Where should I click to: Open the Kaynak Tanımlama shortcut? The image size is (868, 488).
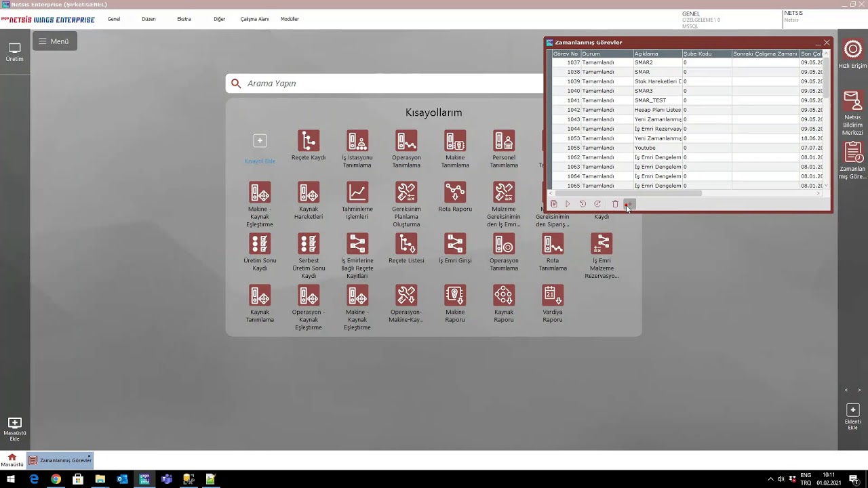[x=260, y=303]
